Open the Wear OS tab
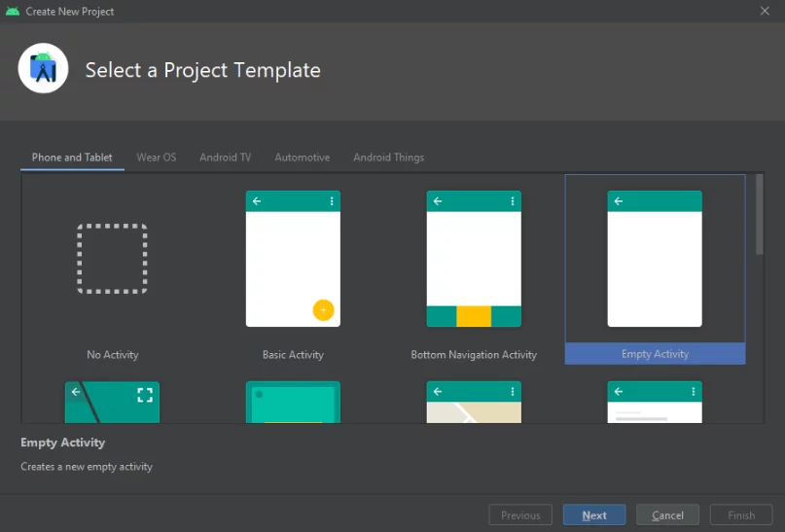The height and width of the screenshot is (532, 785). pos(157,158)
